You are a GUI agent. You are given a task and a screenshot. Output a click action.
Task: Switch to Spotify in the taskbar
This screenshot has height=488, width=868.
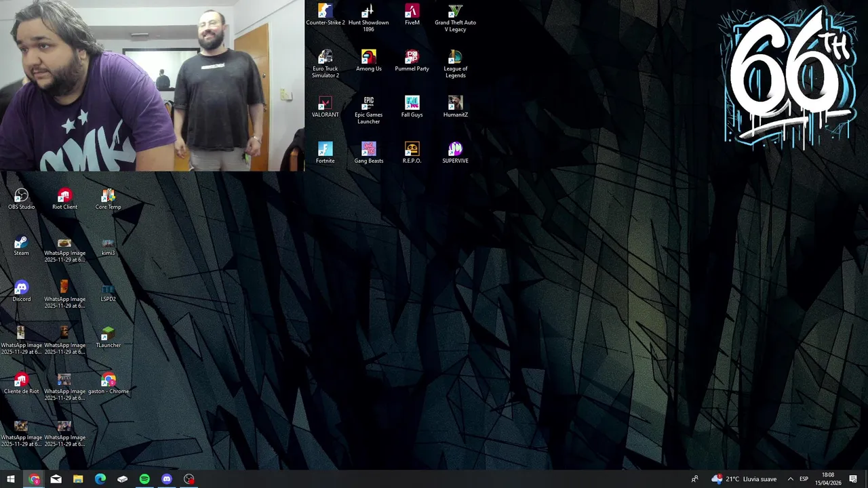point(144,479)
